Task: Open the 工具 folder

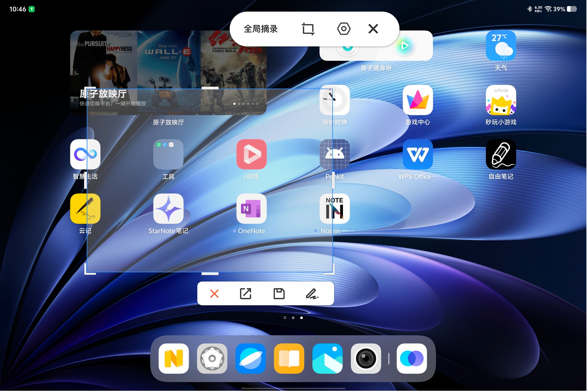Action: click(168, 154)
